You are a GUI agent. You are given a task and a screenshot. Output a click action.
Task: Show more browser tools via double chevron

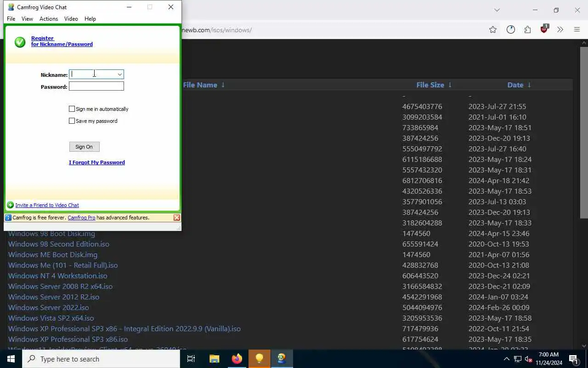[560, 29]
